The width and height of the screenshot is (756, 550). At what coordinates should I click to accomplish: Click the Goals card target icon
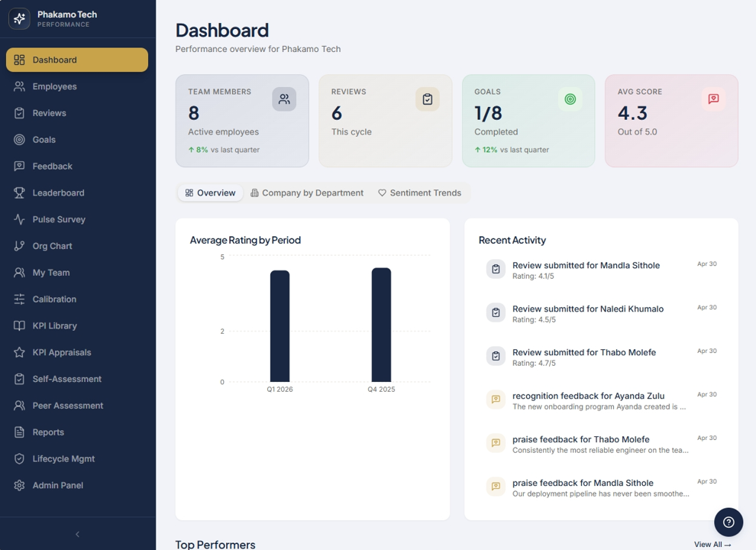570,99
